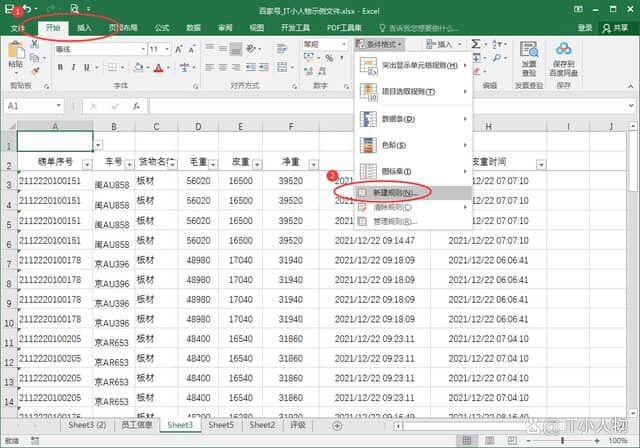Select 色阶 color scales menu entry
640x448 pixels.
[x=396, y=146]
